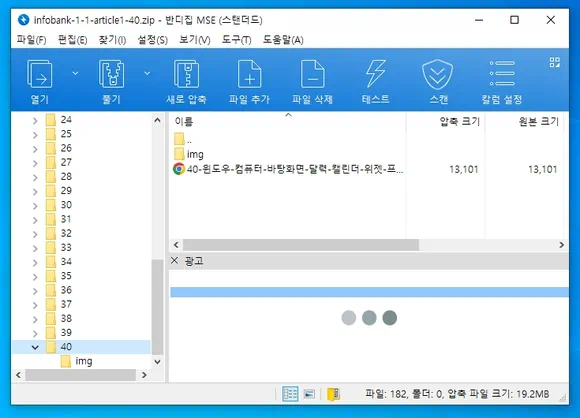Select the img folder icon in file list
This screenshot has height=418, width=580.
179,154
